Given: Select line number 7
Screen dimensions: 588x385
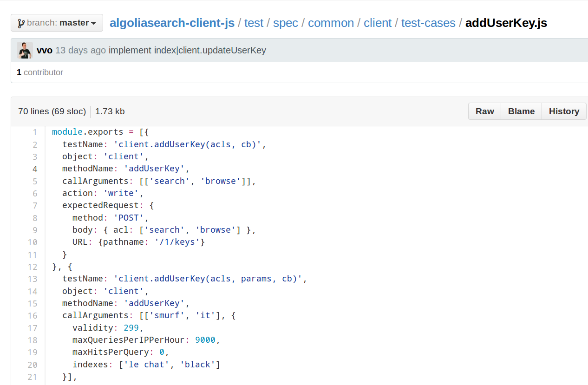Looking at the screenshot, I should pyautogui.click(x=35, y=206).
